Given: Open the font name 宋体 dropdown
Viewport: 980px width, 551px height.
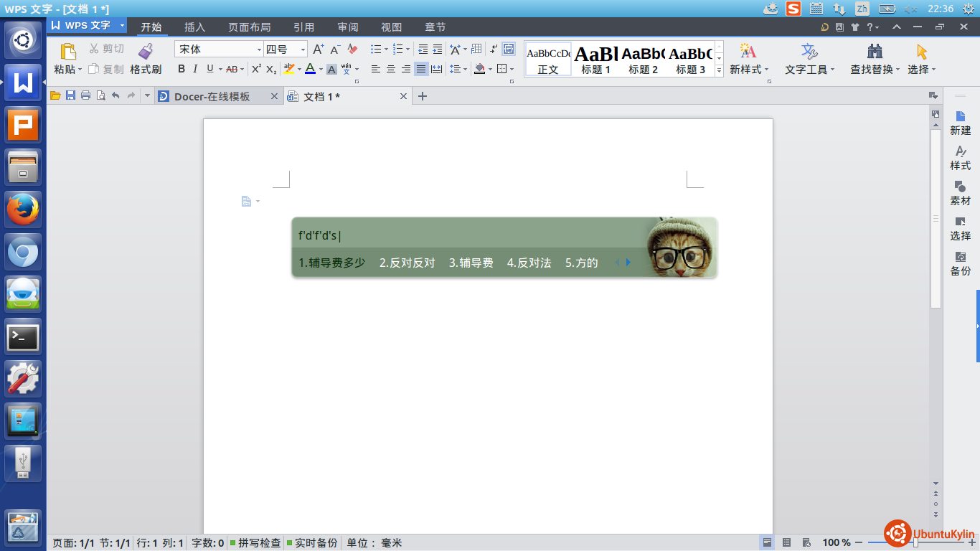Looking at the screenshot, I should tap(259, 50).
